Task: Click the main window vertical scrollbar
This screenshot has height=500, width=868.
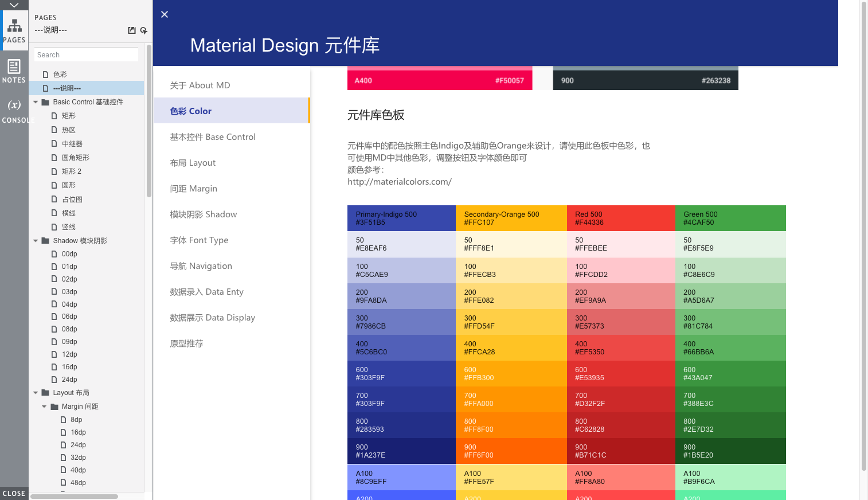Action: coord(864,235)
